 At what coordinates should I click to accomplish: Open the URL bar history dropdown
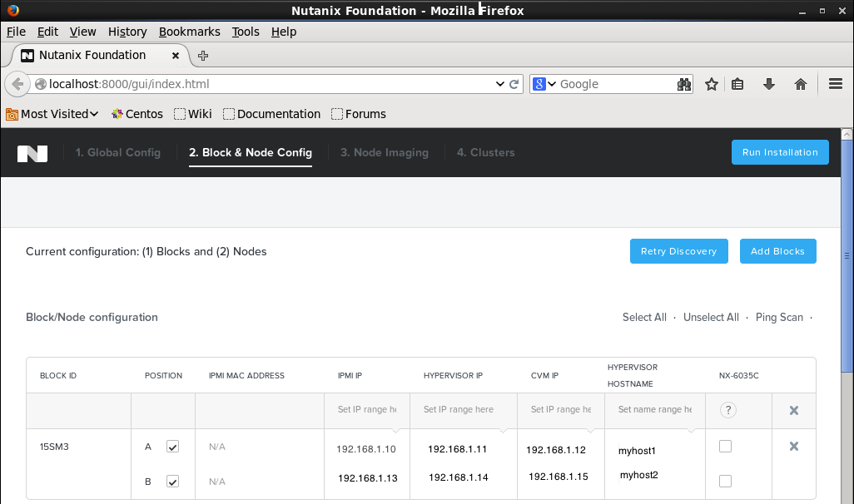click(x=499, y=84)
